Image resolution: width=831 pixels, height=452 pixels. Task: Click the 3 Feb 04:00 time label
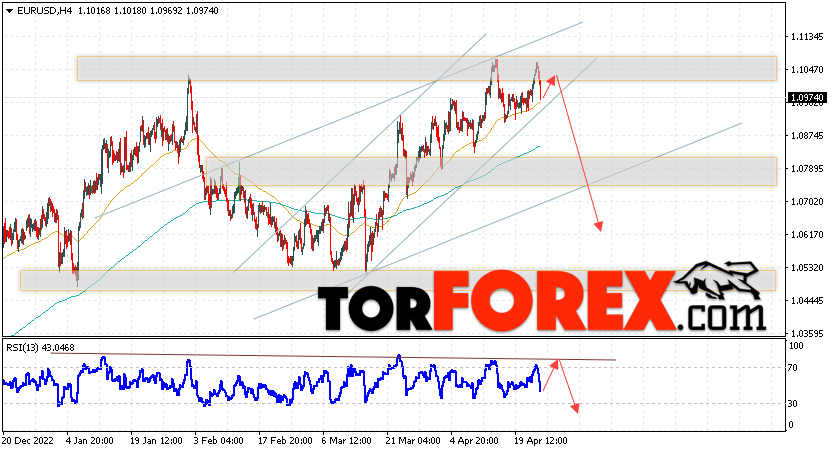(219, 441)
